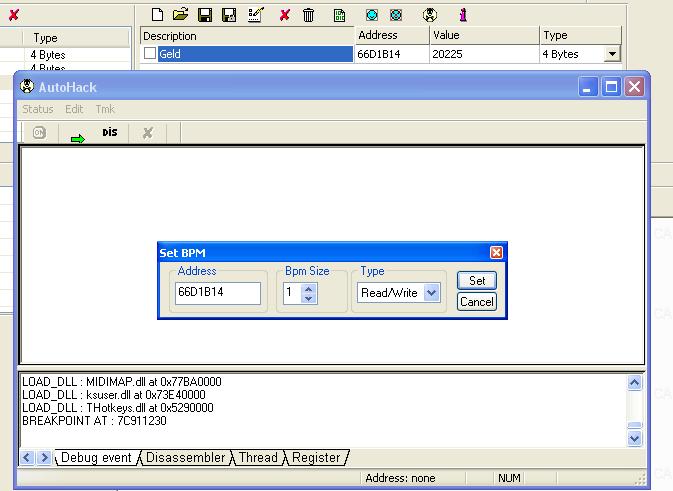
Task: Click the Dis disassemble toolbar button
Action: coord(110,133)
